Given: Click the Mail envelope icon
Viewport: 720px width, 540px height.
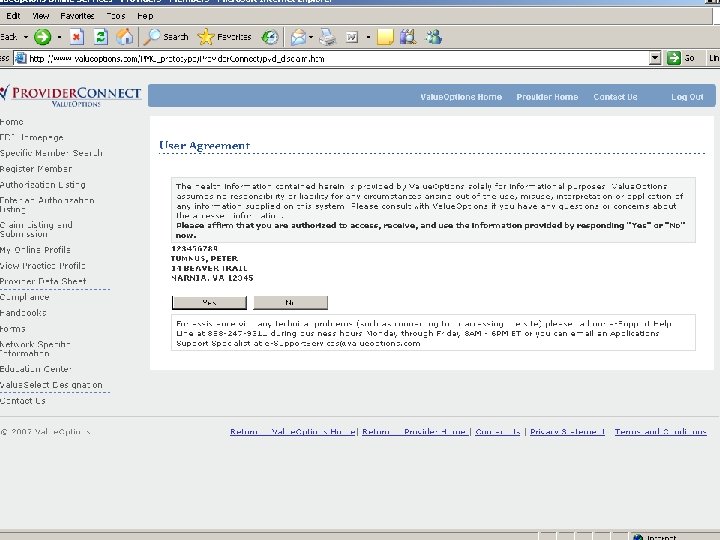Looking at the screenshot, I should pos(298,37).
